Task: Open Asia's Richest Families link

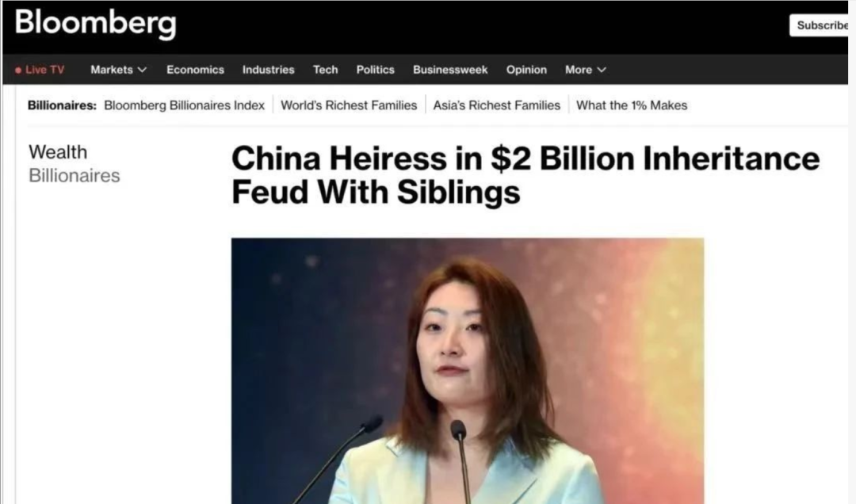Action: click(x=497, y=105)
